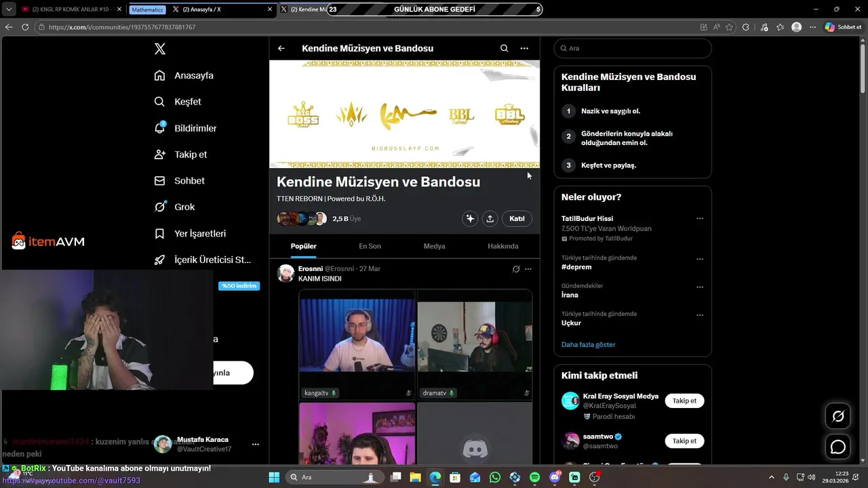The width and height of the screenshot is (868, 488).
Task: Open Yer İşaretleri bookmarks
Action: [x=190, y=233]
